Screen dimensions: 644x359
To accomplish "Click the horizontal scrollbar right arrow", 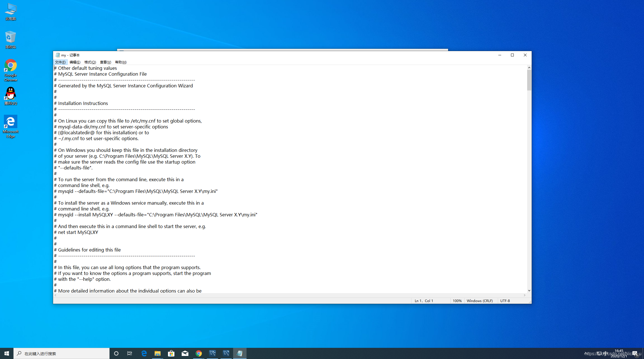I will click(x=525, y=295).
